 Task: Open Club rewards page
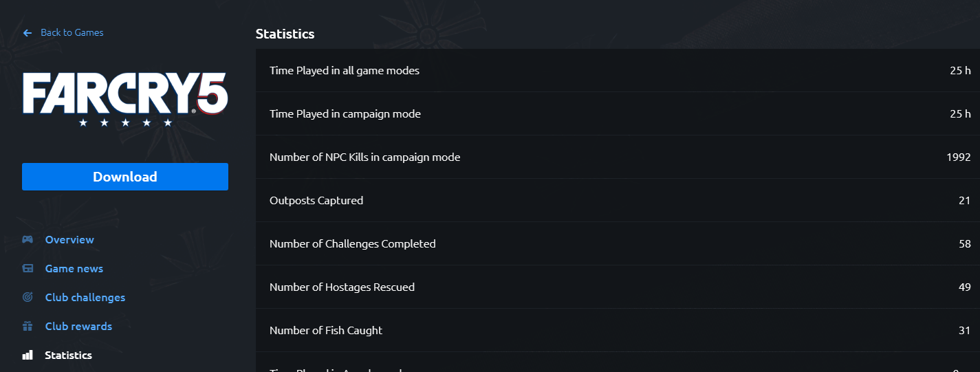tap(78, 326)
